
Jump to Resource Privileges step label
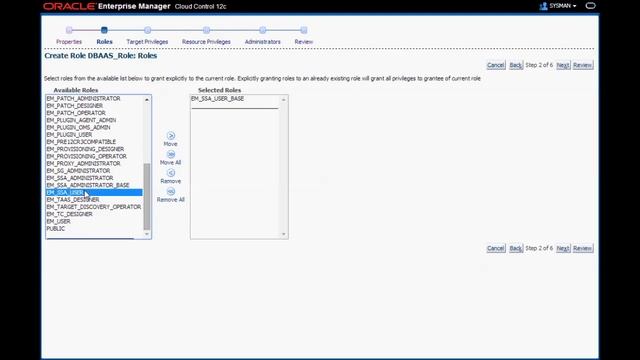pos(206,42)
